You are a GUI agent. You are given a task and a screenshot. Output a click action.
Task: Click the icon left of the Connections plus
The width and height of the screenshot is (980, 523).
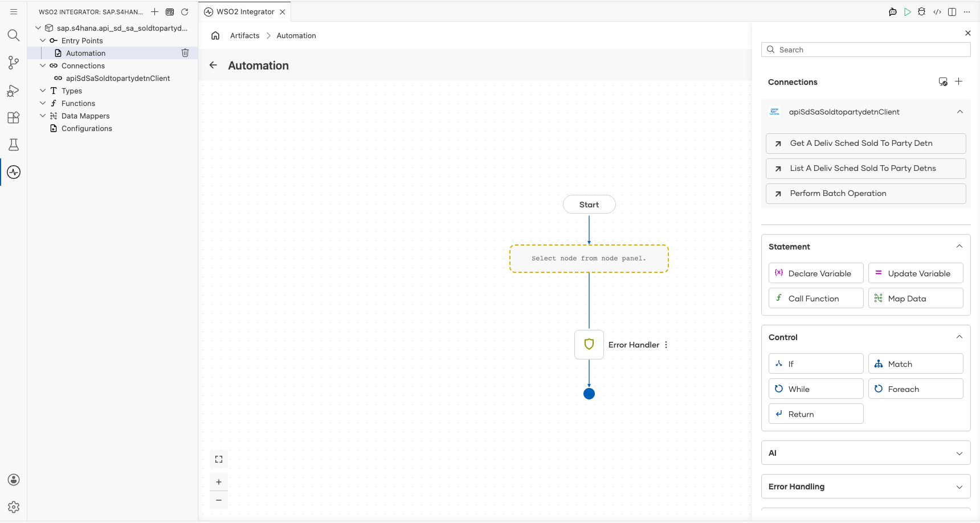tap(943, 81)
